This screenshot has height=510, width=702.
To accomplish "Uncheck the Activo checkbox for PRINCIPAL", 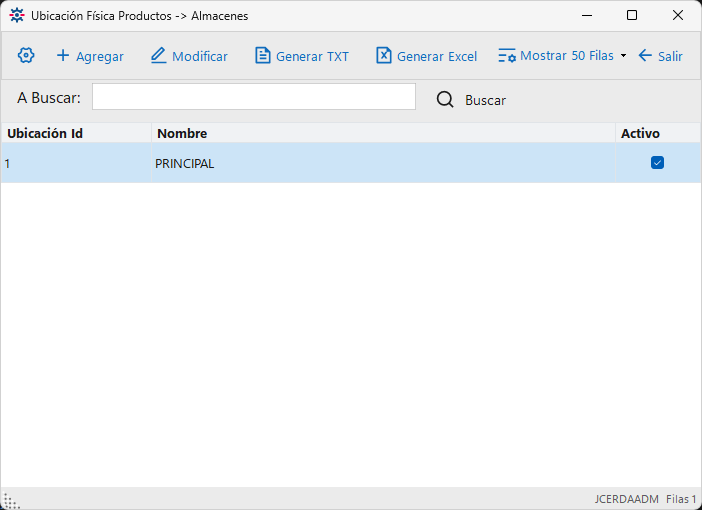I will [657, 163].
